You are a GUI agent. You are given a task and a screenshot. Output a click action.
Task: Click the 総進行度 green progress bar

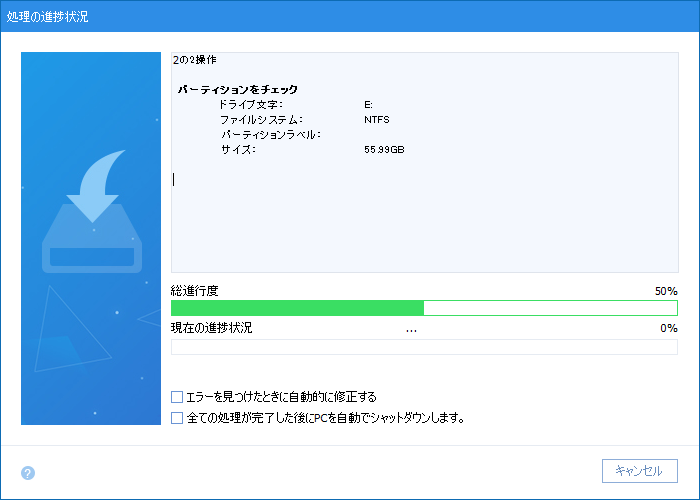(424, 308)
